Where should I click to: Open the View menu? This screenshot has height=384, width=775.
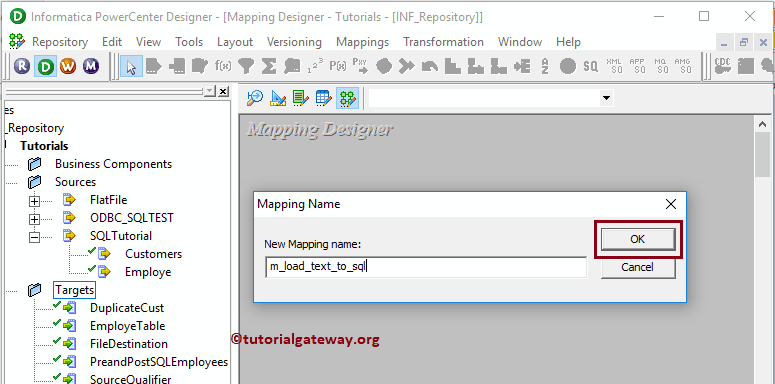[148, 42]
